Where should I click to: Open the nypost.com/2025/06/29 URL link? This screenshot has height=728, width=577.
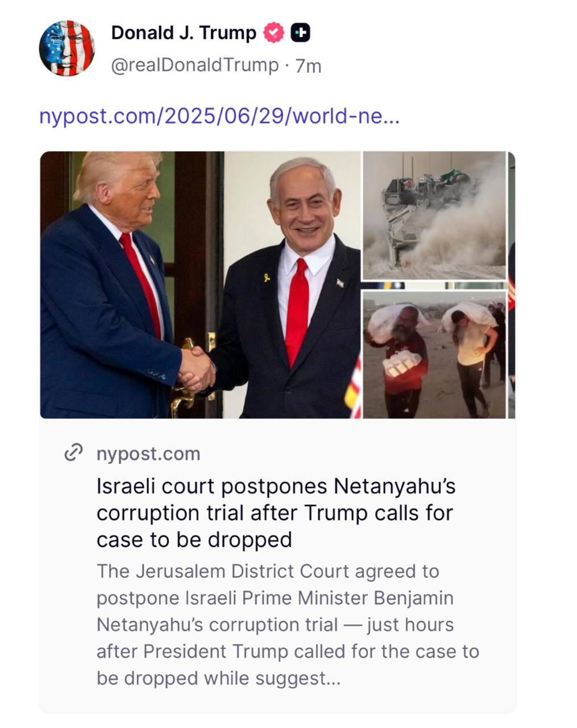(219, 116)
